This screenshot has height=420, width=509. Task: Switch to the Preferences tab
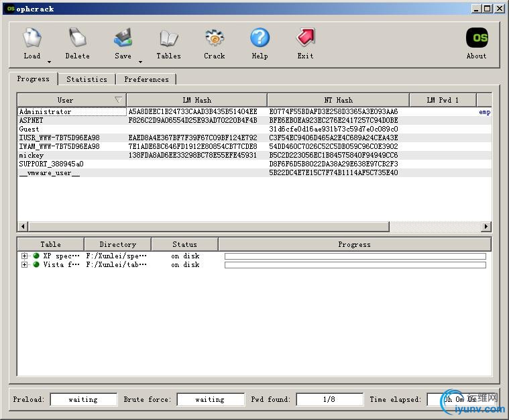[146, 79]
